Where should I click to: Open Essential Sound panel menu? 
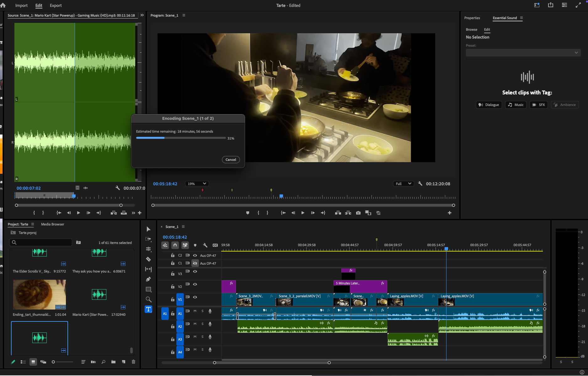pos(521,18)
